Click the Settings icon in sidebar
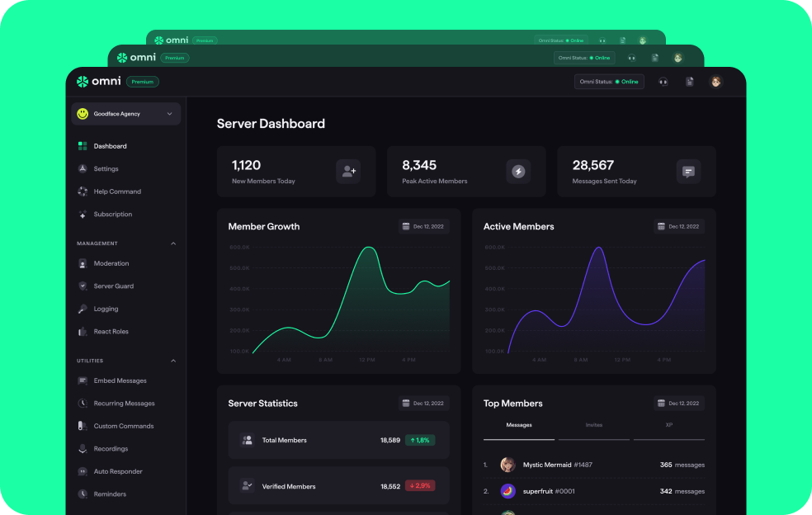Screen dimensions: 812x515 pos(83,168)
